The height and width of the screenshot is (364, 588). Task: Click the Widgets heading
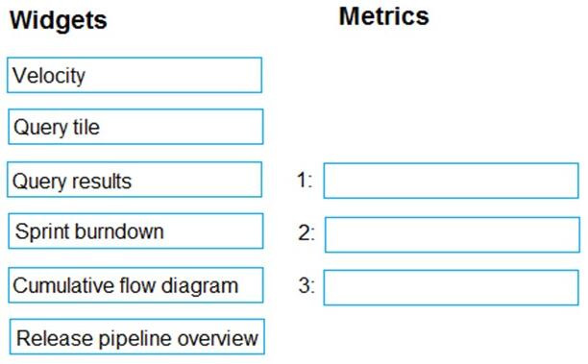pos(59,20)
